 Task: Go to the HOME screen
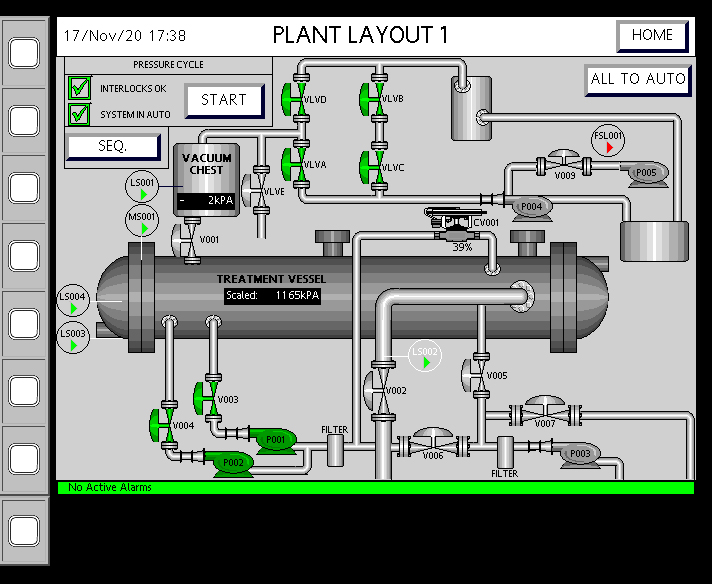652,35
